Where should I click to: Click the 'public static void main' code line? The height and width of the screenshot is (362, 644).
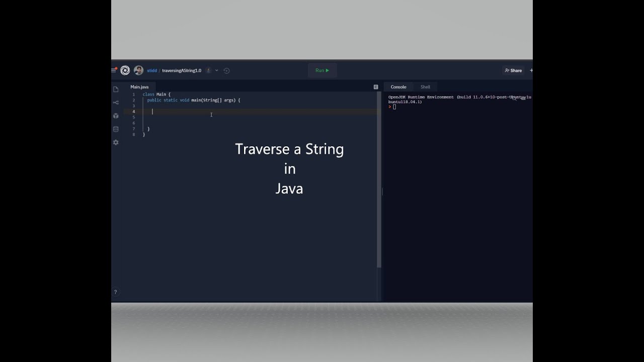194,100
